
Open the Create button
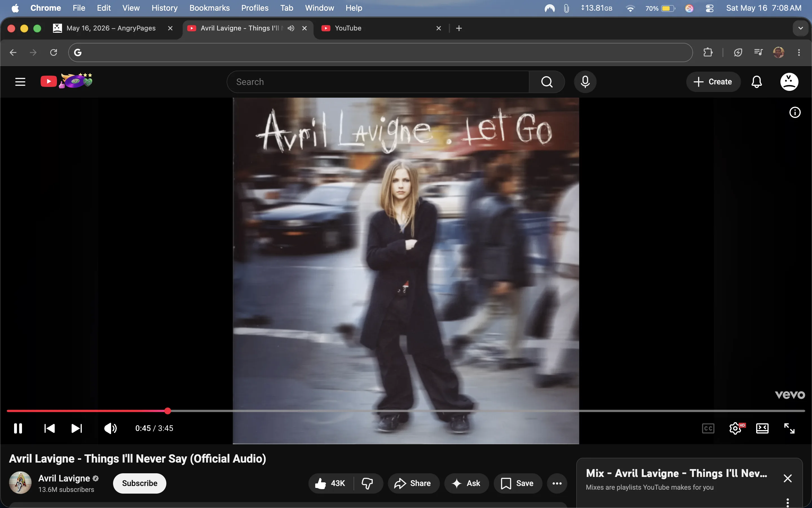coord(713,82)
